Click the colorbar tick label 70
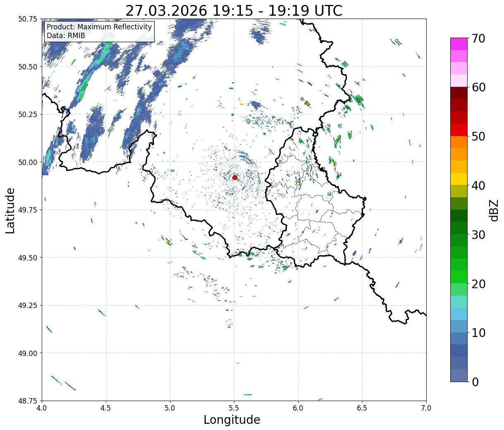 (478, 38)
